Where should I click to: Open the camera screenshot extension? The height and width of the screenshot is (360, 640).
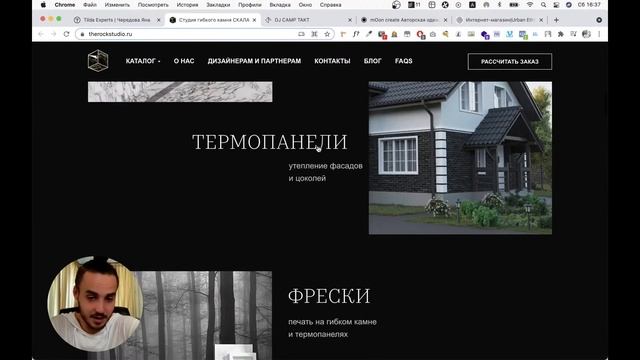(433, 34)
